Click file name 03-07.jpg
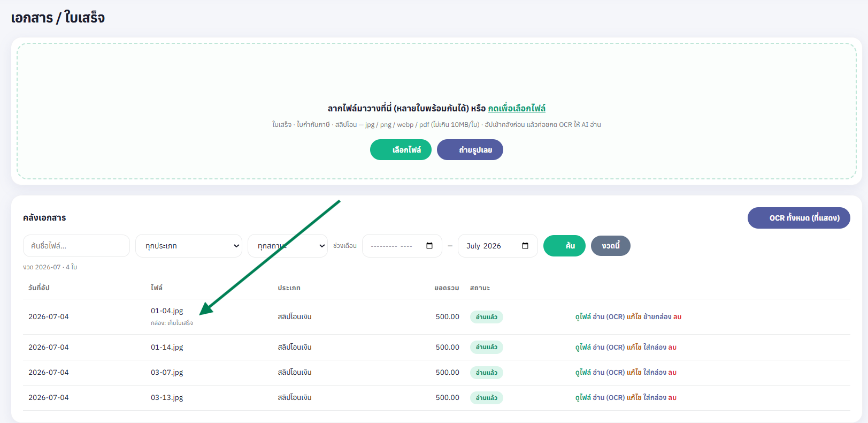 pyautogui.click(x=167, y=372)
